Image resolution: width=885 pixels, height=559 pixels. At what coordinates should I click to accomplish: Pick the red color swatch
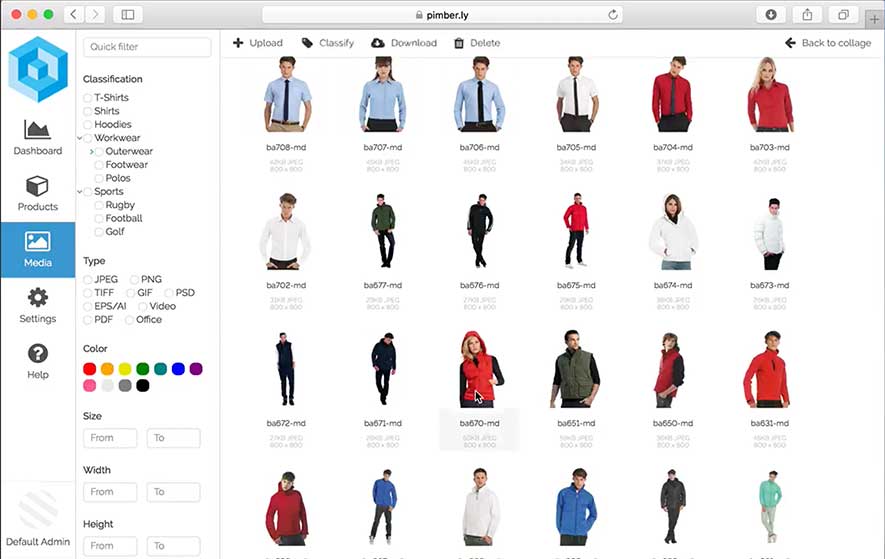tap(90, 369)
